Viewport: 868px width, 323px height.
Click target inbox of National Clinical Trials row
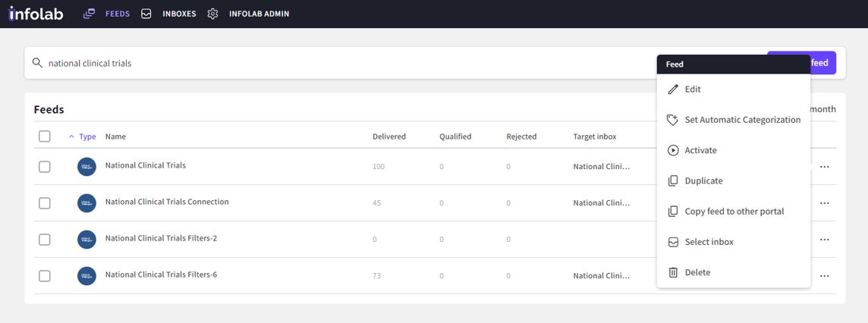[602, 167]
